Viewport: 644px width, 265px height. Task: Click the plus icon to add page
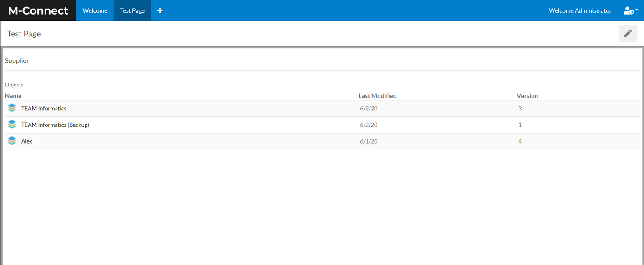point(160,10)
